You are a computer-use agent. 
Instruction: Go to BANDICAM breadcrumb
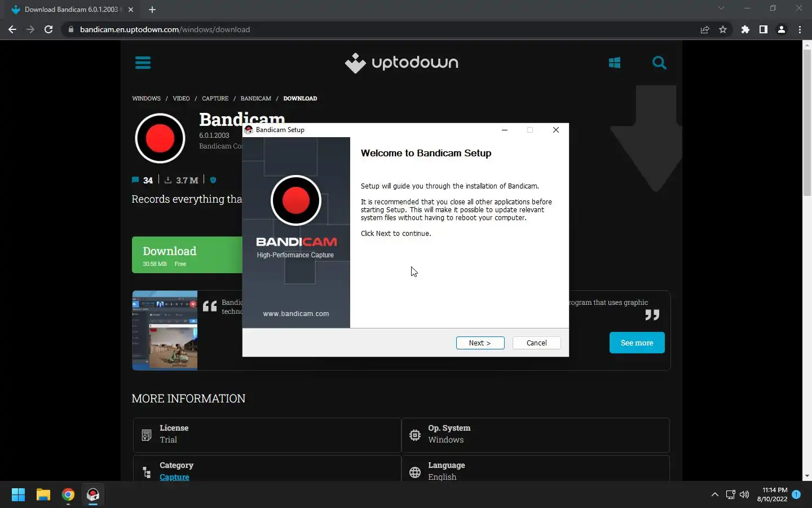(256, 98)
